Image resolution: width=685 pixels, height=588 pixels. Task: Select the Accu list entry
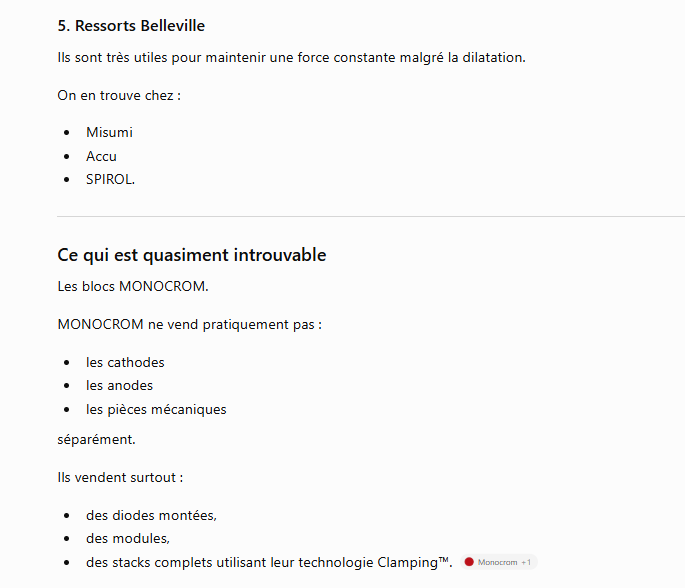[101, 156]
